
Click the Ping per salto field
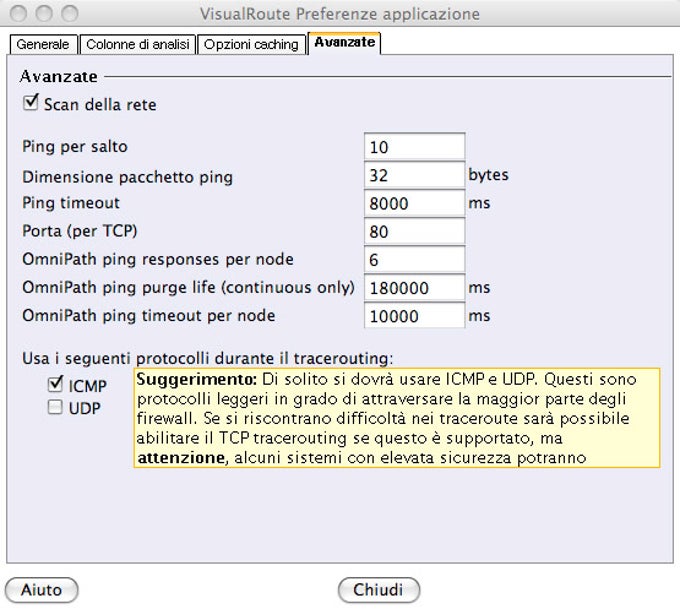click(x=414, y=147)
